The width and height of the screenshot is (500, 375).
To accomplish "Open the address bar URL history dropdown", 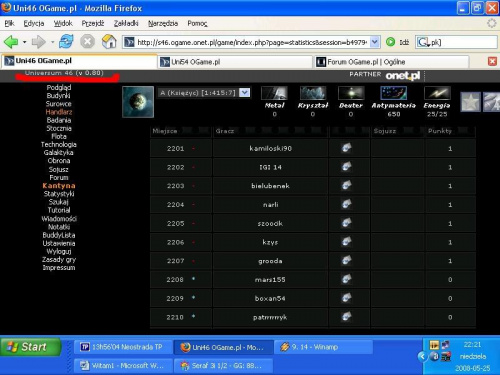I will tap(375, 42).
